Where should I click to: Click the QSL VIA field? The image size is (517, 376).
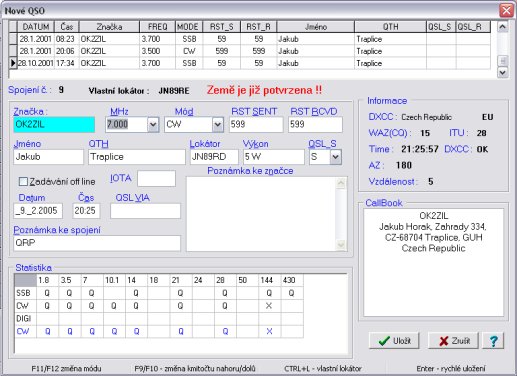click(145, 211)
